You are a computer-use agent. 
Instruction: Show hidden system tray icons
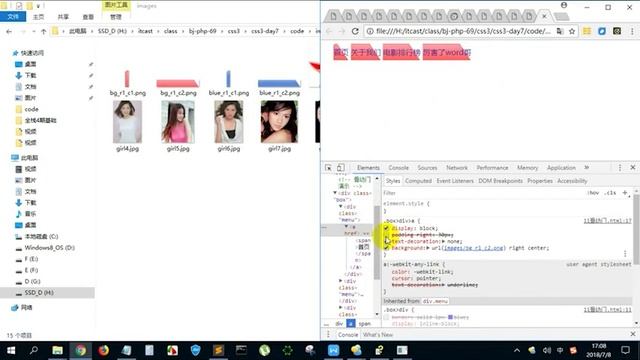point(517,350)
